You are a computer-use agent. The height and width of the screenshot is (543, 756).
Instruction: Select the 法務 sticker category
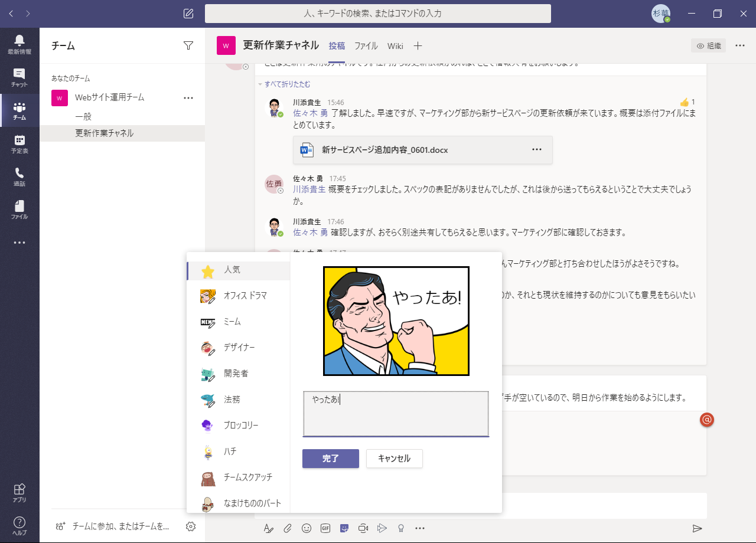pos(239,400)
